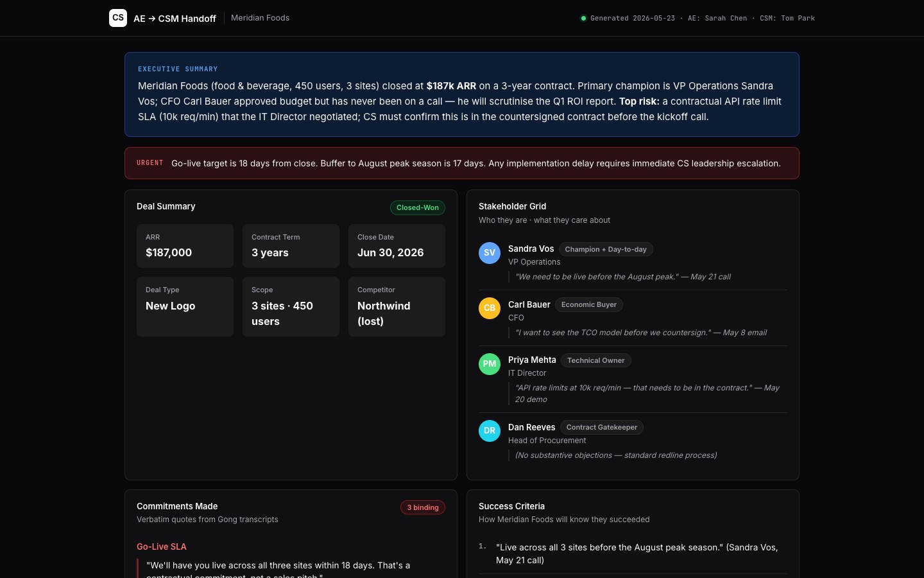924x578 pixels.
Task: Click the CB avatar for Carl Bauer
Action: tap(490, 308)
